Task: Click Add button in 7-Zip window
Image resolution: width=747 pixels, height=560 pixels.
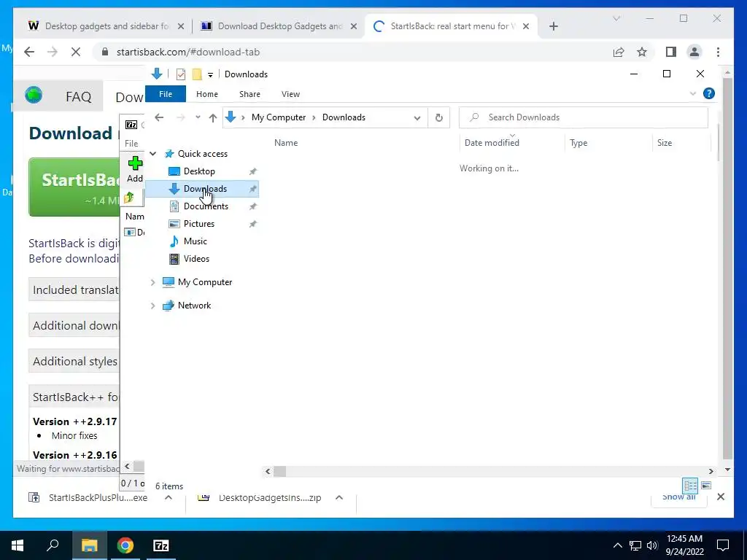Action: 135,169
